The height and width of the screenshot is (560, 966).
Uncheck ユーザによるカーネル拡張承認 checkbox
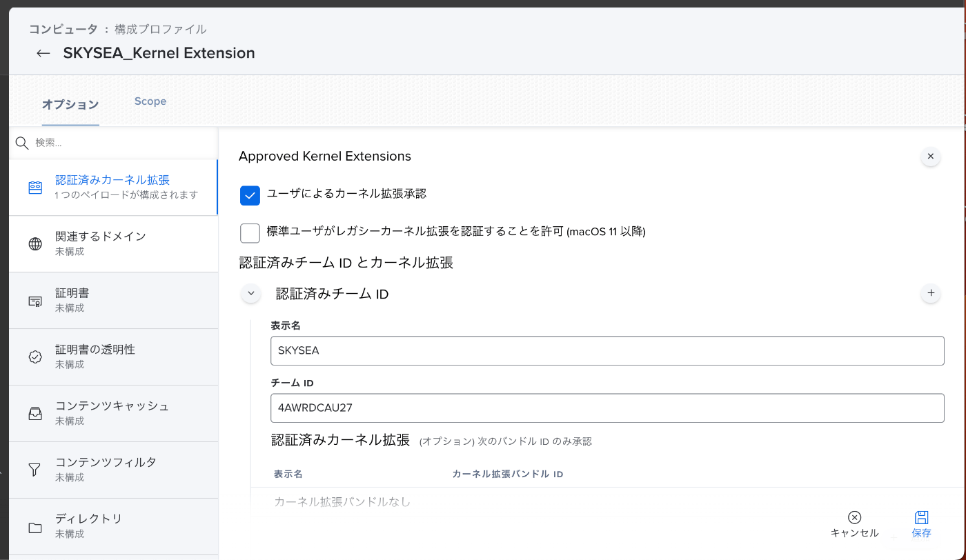pos(250,196)
